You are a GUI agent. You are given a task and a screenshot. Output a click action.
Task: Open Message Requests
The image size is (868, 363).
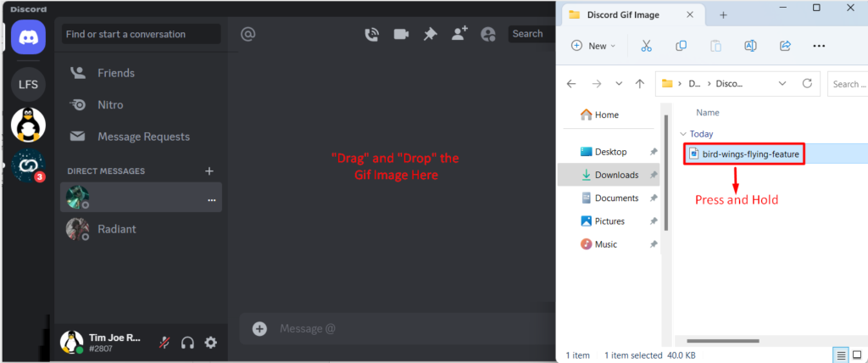(x=142, y=137)
